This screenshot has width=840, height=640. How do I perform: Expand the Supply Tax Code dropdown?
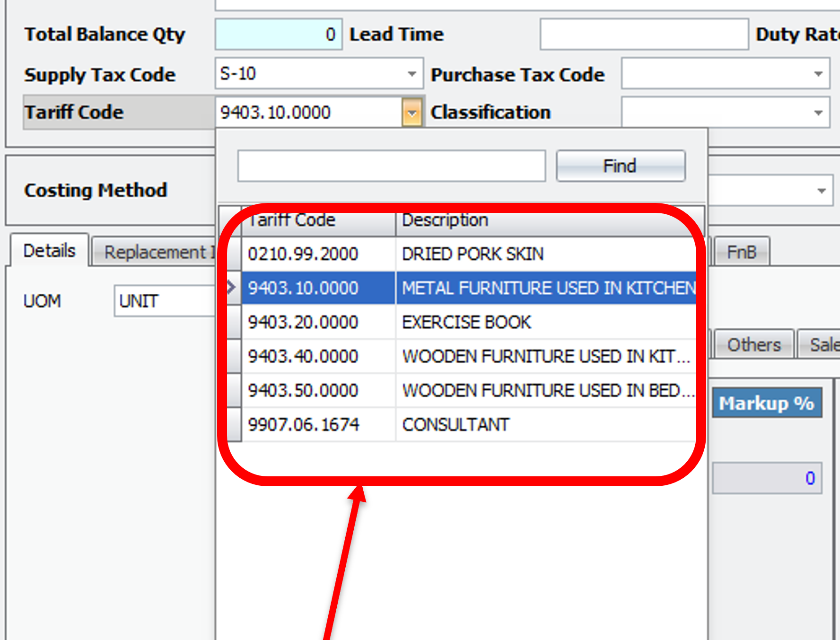(412, 74)
